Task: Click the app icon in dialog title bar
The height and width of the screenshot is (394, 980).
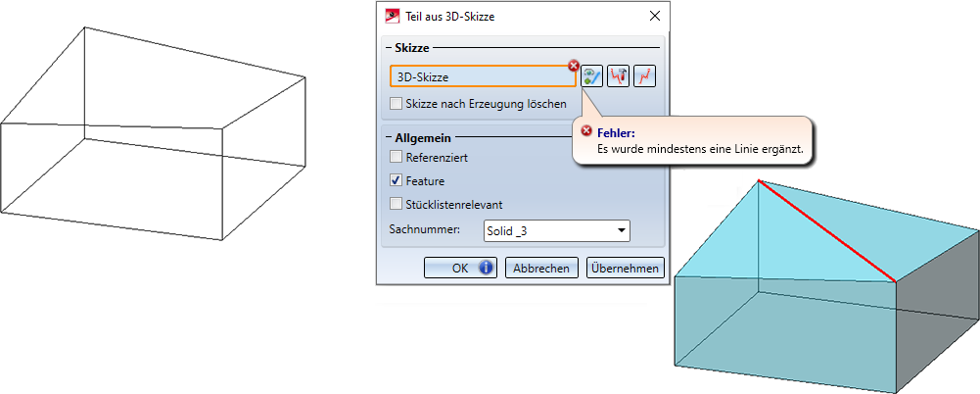Action: click(393, 17)
